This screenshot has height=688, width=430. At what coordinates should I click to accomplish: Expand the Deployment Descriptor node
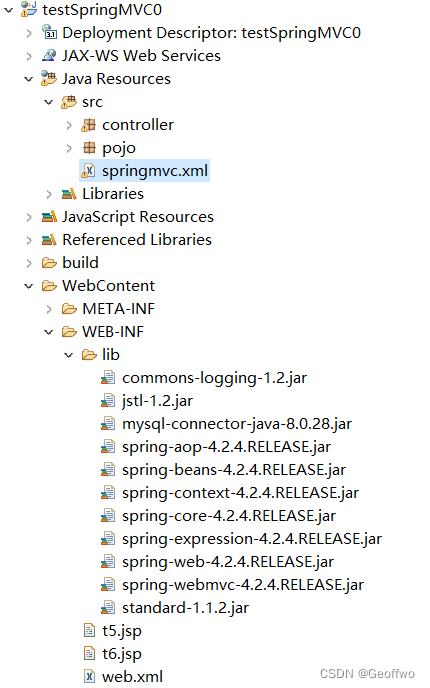pos(29,33)
